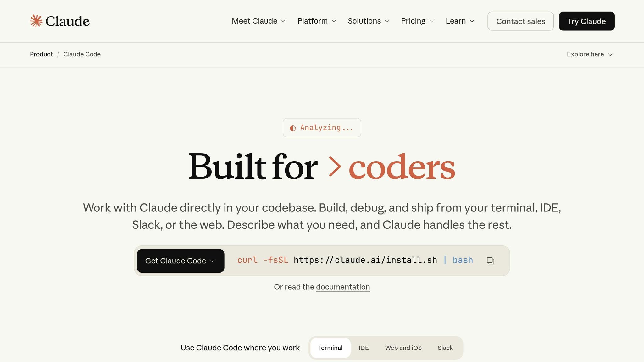Click the Contact sales button
Screen dimensions: 644x362
coord(520,21)
